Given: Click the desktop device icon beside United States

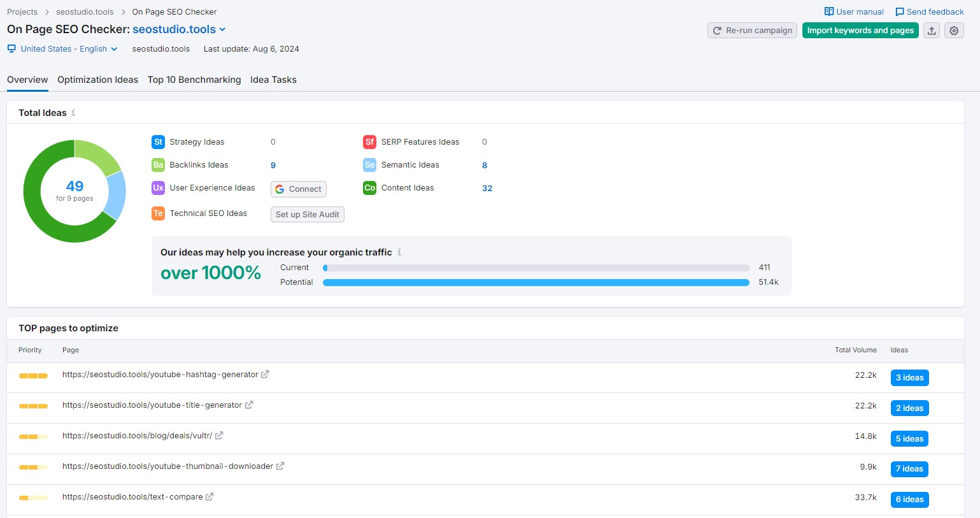Looking at the screenshot, I should [11, 49].
